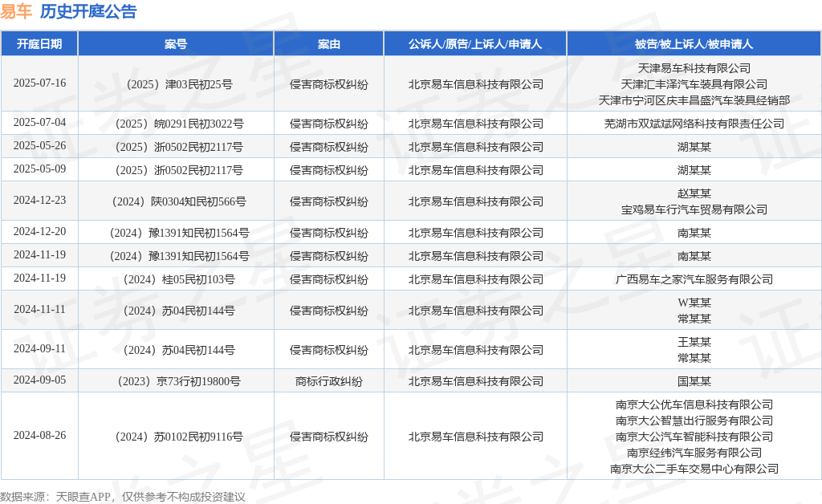Screen dimensions: 822x504
Task: Click the date 2024-09-11
Action: tap(39, 348)
